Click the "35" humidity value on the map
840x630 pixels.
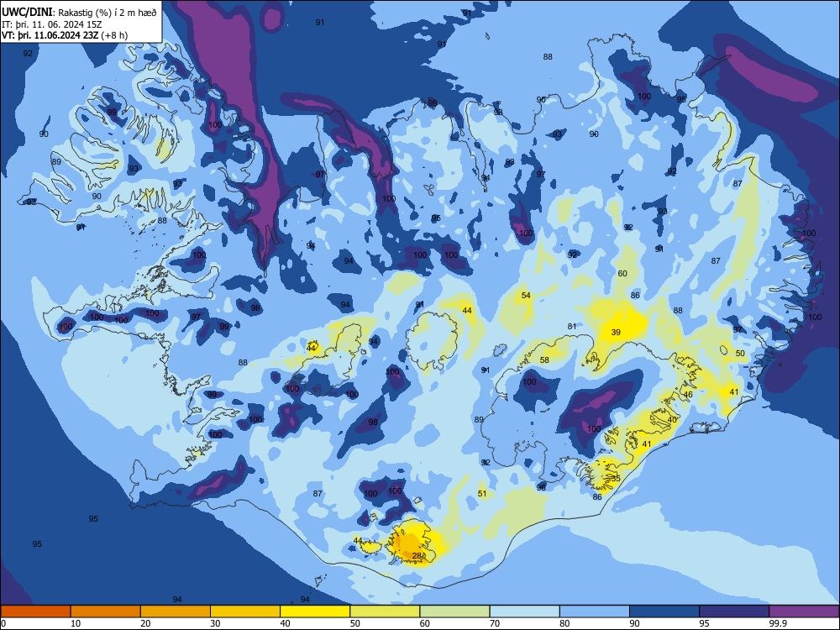616,479
